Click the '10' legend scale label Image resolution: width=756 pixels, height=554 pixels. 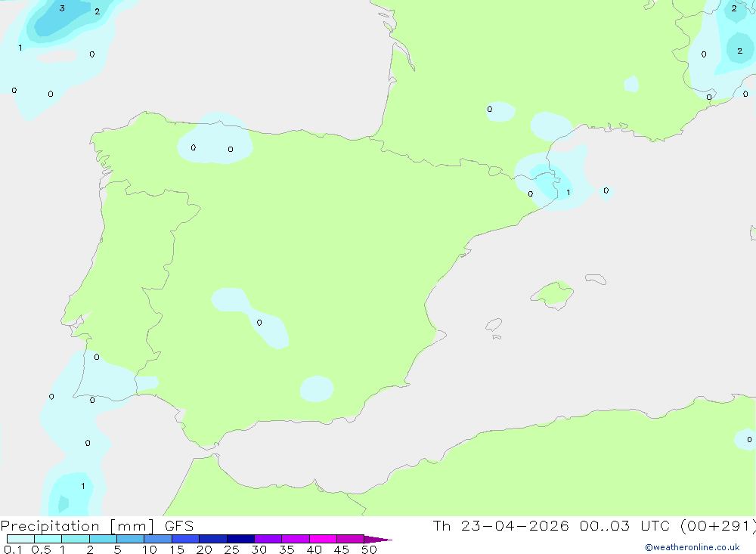coord(150,549)
